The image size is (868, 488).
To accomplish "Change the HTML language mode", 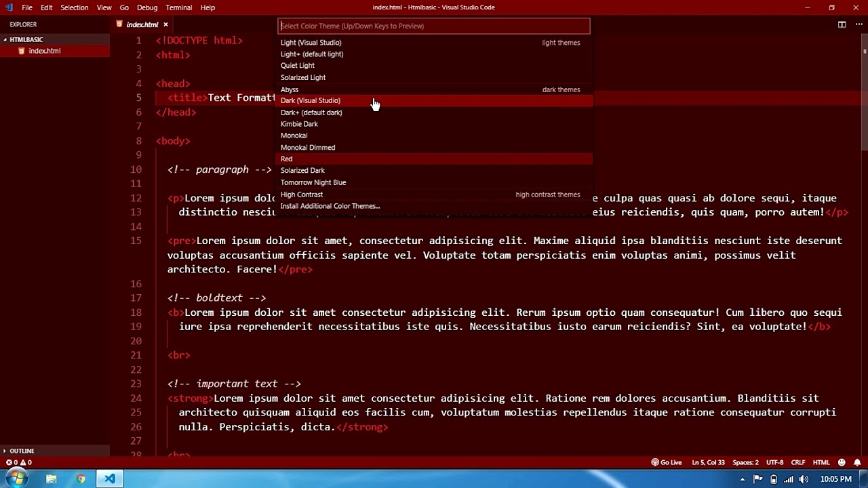I will tap(821, 462).
